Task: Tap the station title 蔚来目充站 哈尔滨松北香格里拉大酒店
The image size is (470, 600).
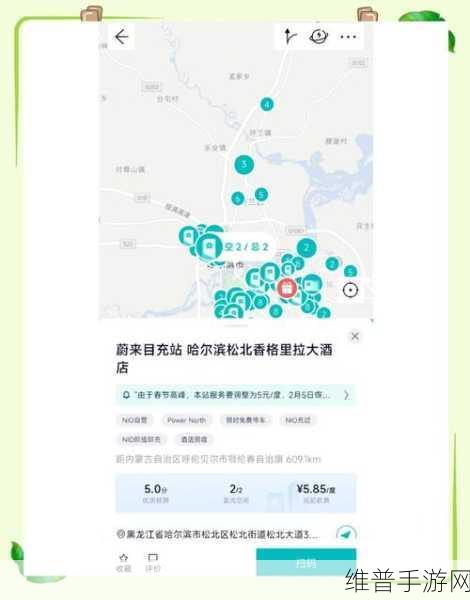Action: pos(224,359)
